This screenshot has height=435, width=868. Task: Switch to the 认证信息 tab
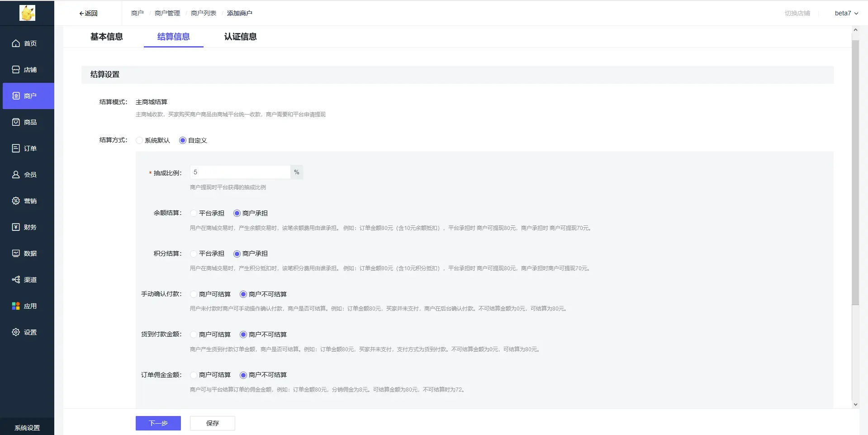click(x=241, y=37)
